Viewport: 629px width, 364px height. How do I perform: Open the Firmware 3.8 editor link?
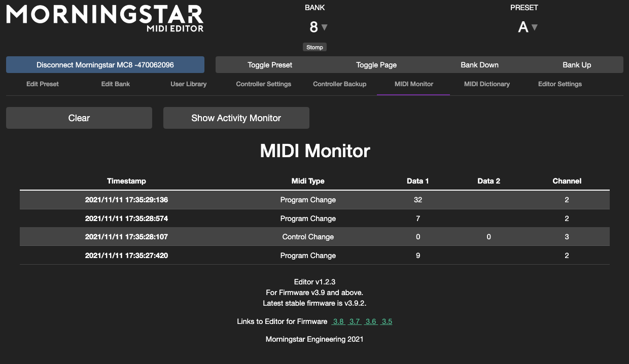pos(338,321)
